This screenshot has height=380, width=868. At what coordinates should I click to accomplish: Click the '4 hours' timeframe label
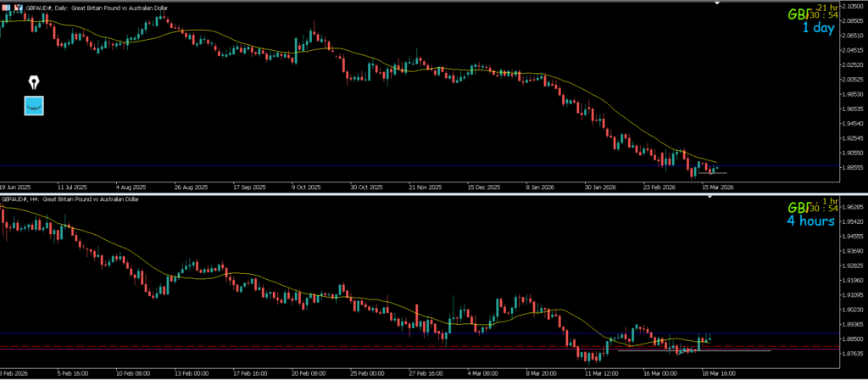click(x=810, y=221)
